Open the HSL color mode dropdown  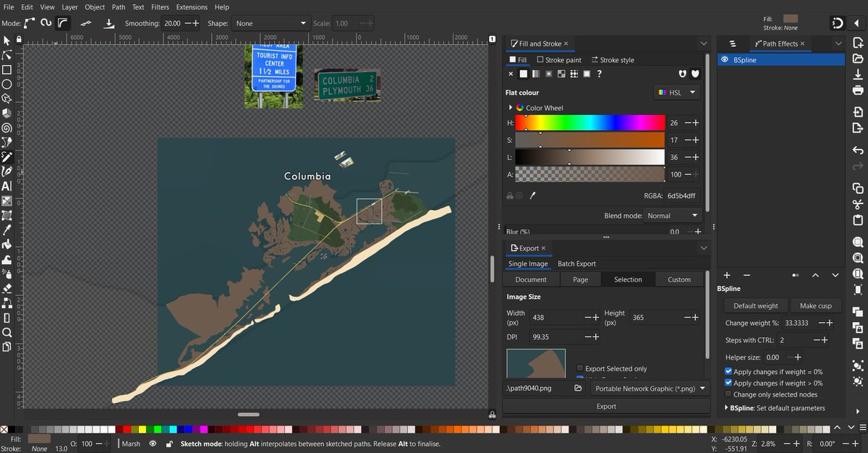coord(676,93)
